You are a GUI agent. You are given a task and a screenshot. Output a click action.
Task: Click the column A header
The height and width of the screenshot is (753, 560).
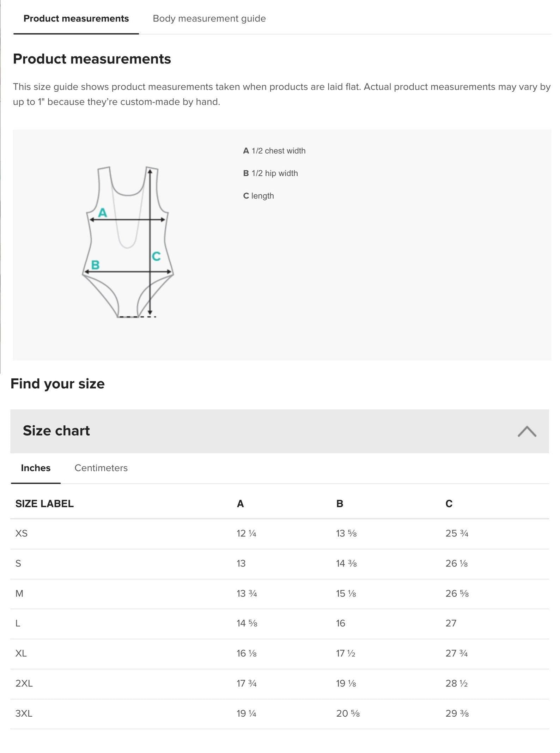pyautogui.click(x=240, y=504)
